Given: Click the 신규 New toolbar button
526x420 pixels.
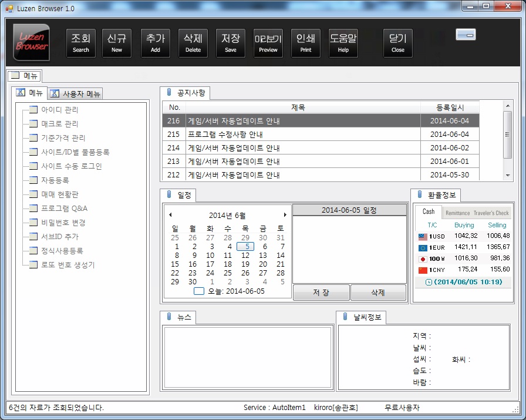Looking at the screenshot, I should pyautogui.click(x=117, y=43).
